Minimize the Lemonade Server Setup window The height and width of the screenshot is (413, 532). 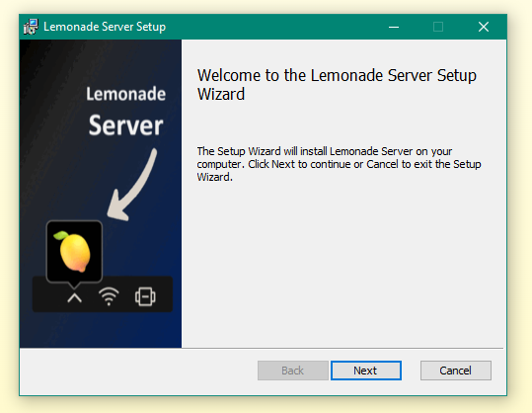click(x=394, y=27)
